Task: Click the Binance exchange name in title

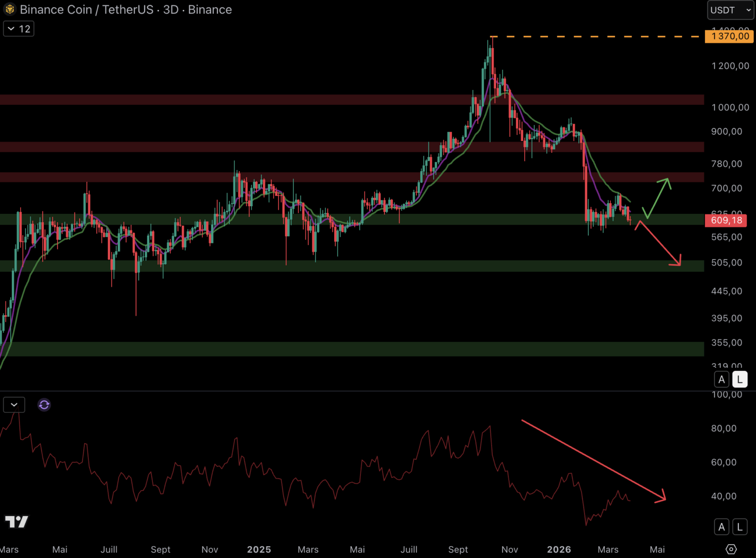Action: (x=210, y=10)
